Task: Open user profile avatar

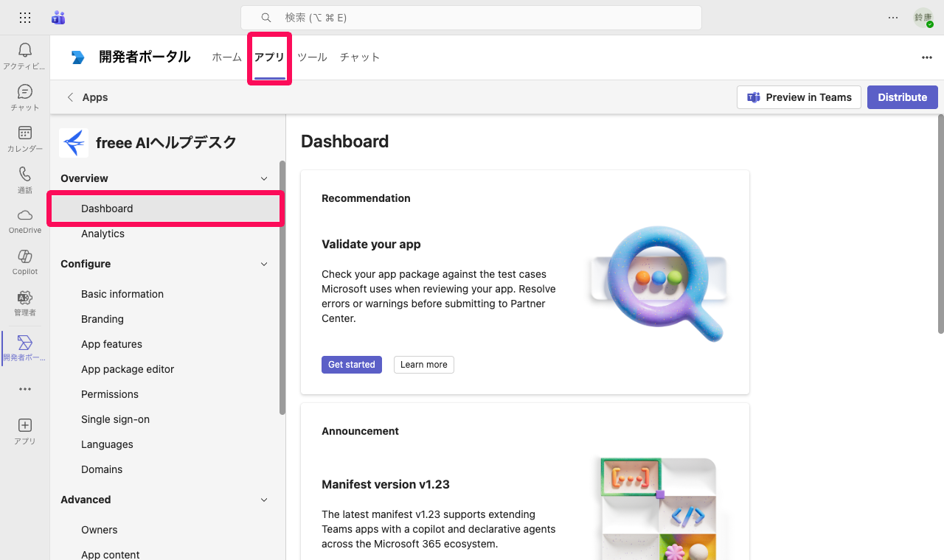Action: tap(923, 18)
